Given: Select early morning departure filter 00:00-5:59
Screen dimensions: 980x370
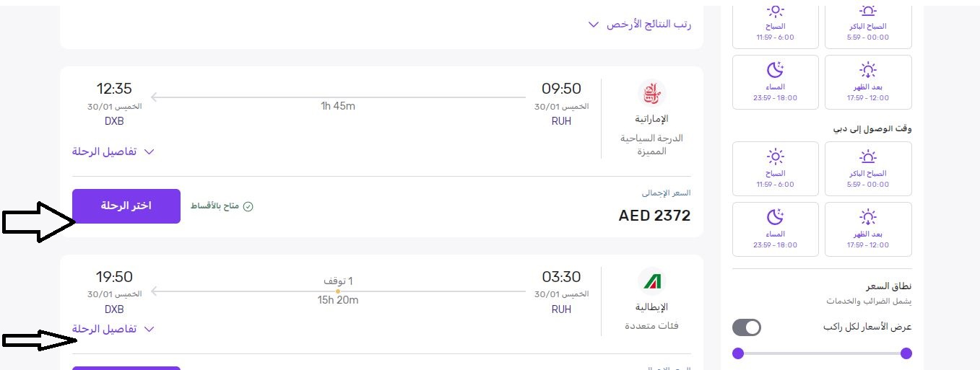Looking at the screenshot, I should click(x=868, y=22).
